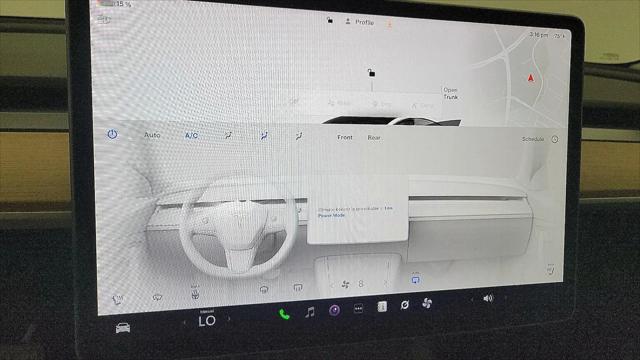Enable Auto climate mode
This screenshot has width=640, height=360.
[152, 135]
